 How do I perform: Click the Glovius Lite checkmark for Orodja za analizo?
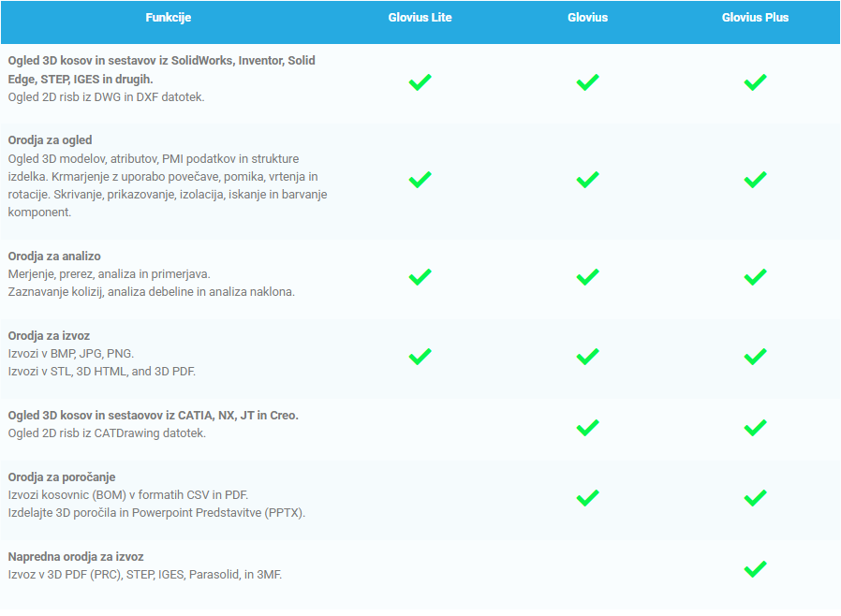click(x=420, y=277)
